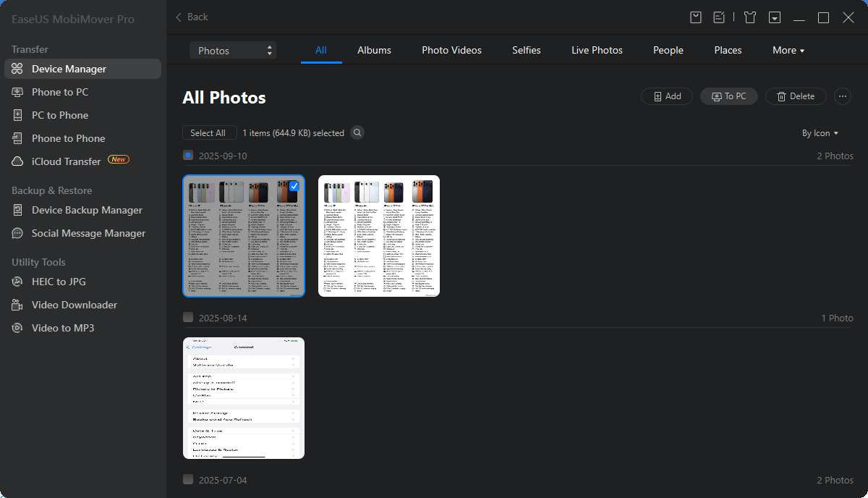Launch the Video Downloader tool
This screenshot has height=498, width=868.
[74, 305]
